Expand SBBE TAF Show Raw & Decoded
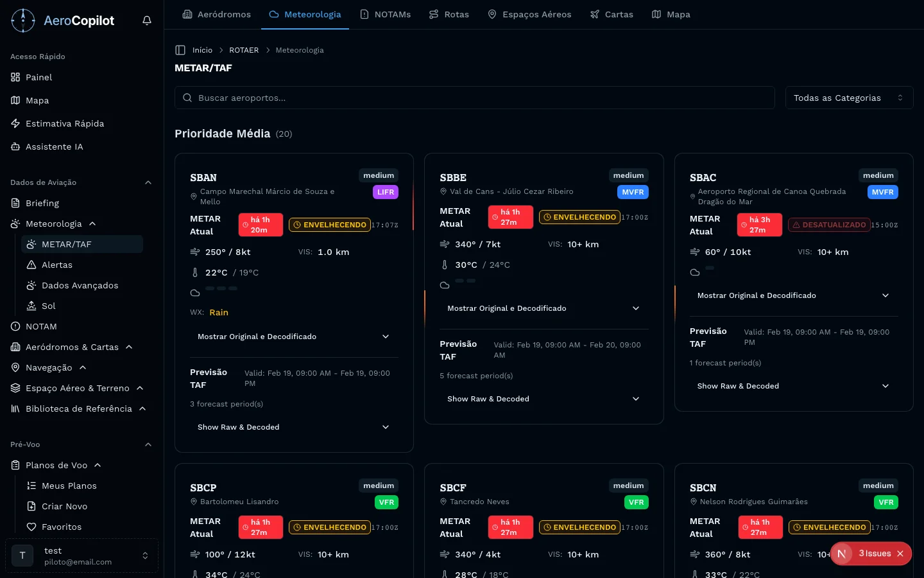The image size is (924, 578). pyautogui.click(x=543, y=399)
